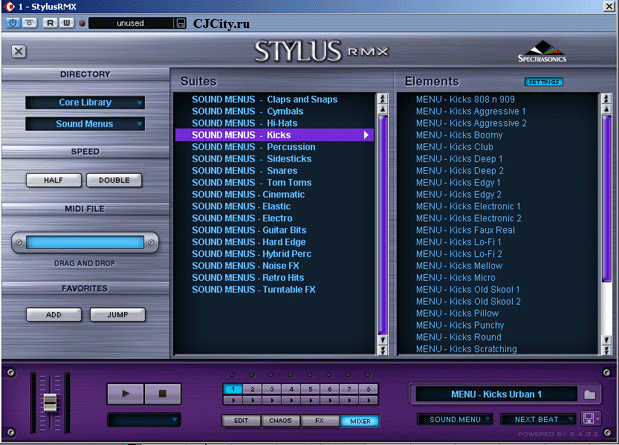Select part 5 button
The image size is (619, 445).
click(x=310, y=389)
